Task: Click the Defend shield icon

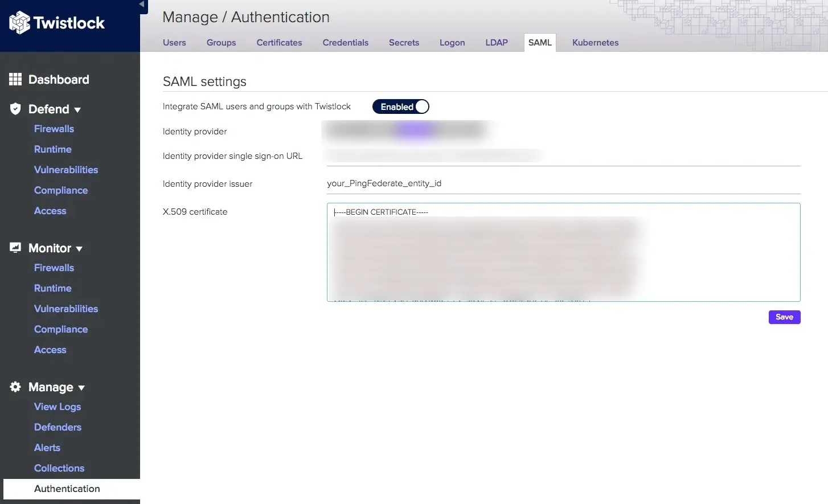Action: tap(15, 109)
